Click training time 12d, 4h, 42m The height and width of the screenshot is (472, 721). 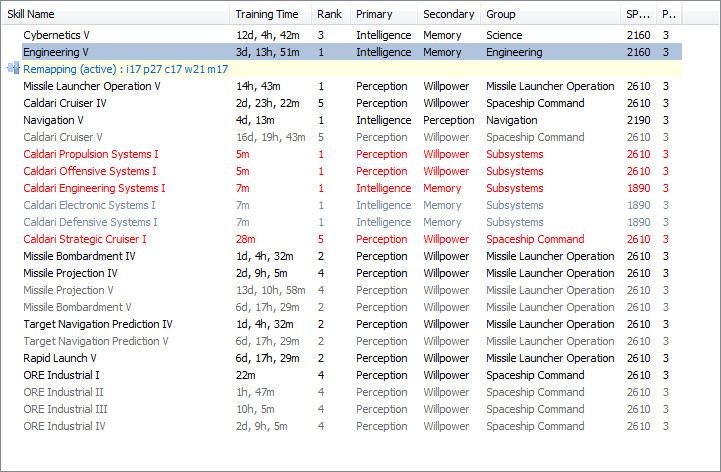click(268, 35)
